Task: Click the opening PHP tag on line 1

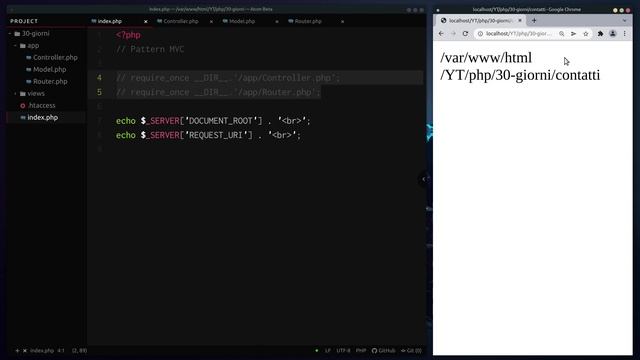Action: coord(128,35)
